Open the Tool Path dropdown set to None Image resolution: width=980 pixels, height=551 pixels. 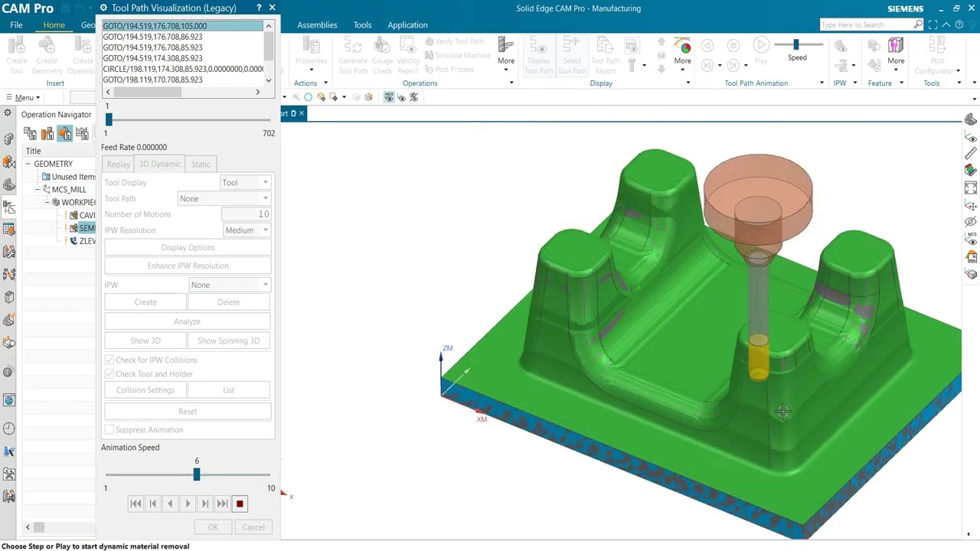(224, 198)
